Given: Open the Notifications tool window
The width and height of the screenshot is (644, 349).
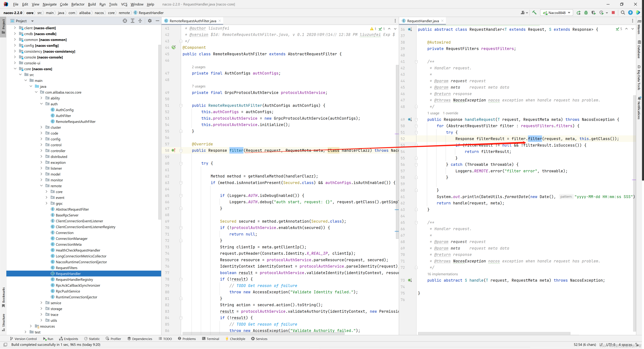Looking at the screenshot, I should 639,108.
